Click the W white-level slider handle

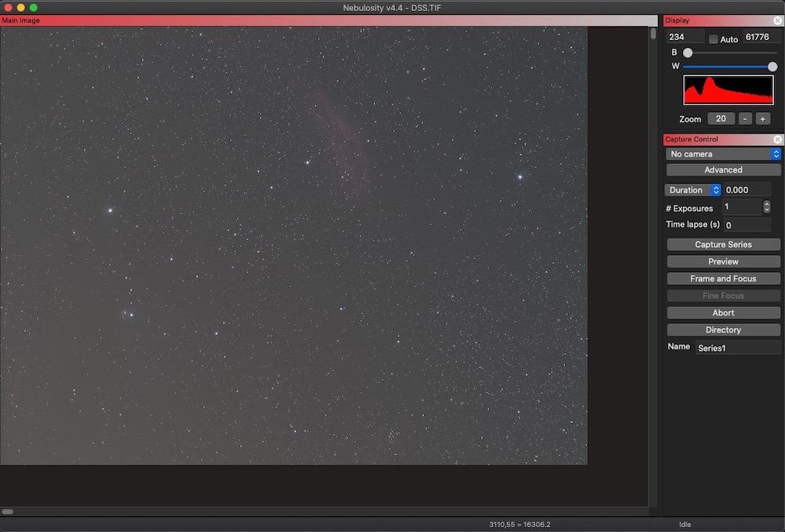pos(772,66)
